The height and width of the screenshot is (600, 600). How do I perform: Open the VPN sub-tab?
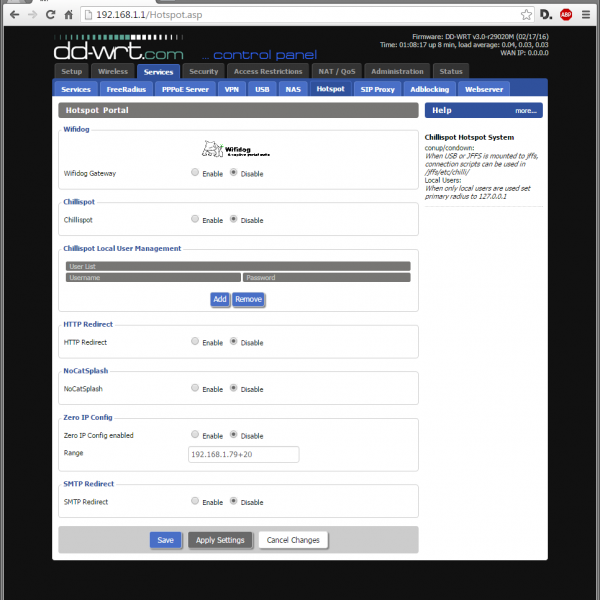pyautogui.click(x=232, y=89)
